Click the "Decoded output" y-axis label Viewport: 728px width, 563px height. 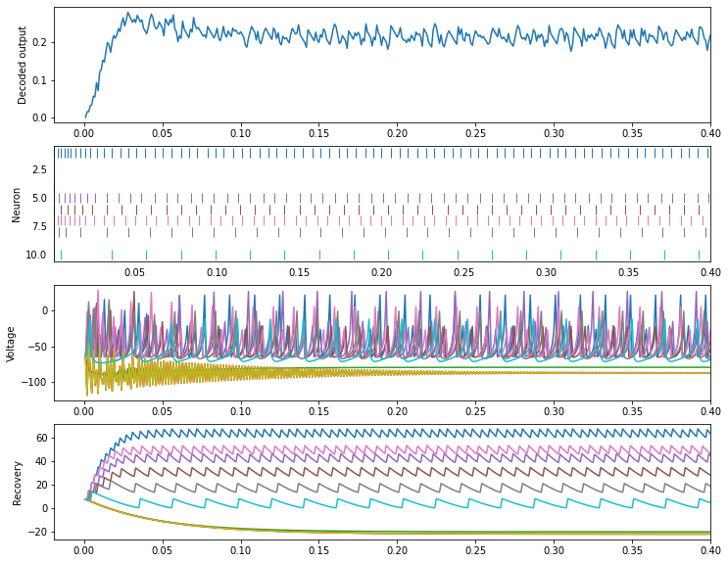click(x=23, y=65)
